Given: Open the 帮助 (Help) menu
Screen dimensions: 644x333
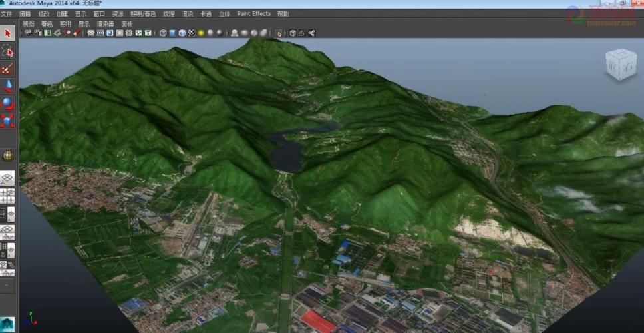Looking at the screenshot, I should coord(283,13).
